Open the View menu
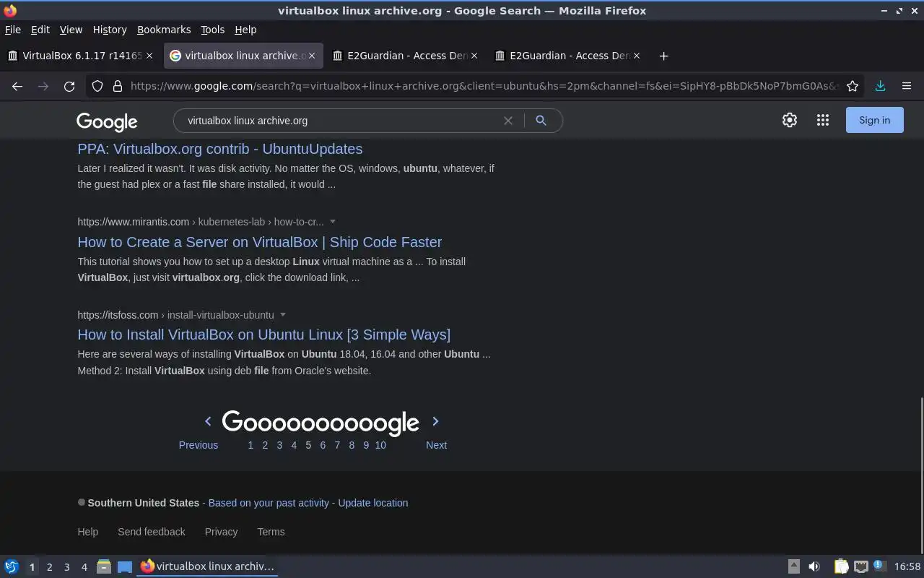Screen dimensions: 924x578 tap(71, 30)
